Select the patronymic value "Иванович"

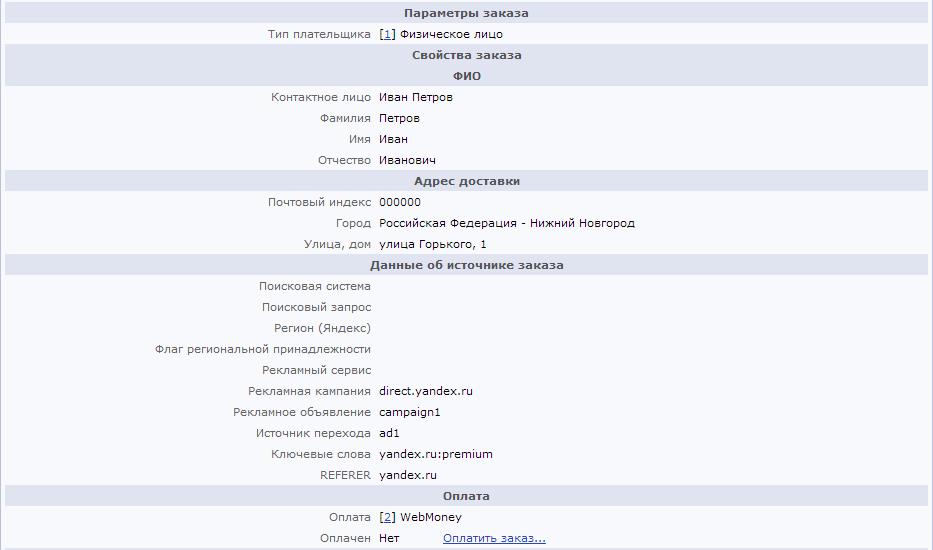407,160
